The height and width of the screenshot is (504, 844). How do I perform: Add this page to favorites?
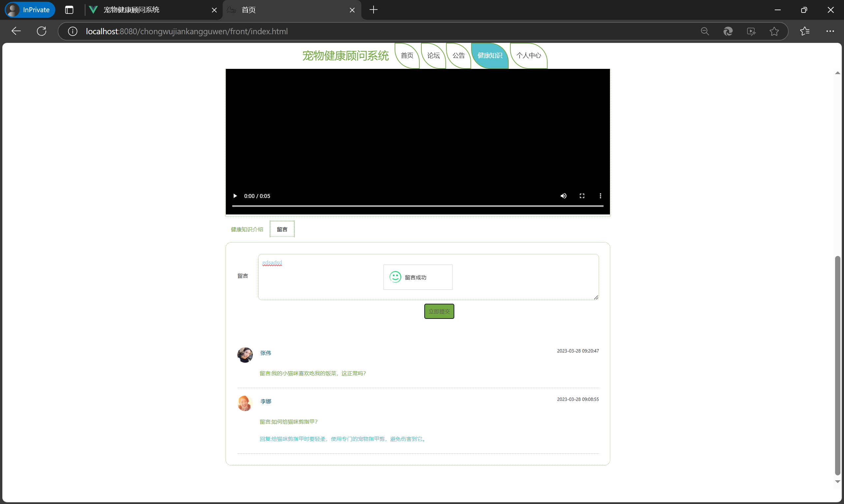[774, 31]
